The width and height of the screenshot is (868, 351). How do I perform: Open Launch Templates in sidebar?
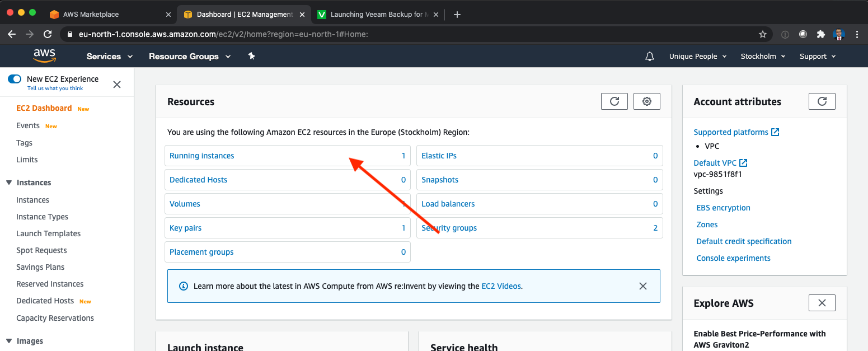(x=48, y=233)
